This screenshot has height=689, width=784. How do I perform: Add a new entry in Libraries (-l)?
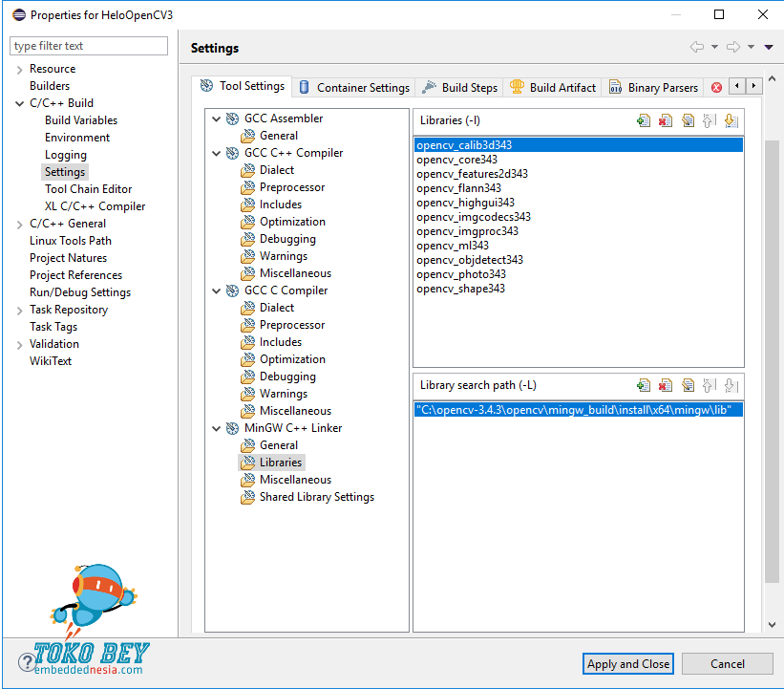(644, 120)
